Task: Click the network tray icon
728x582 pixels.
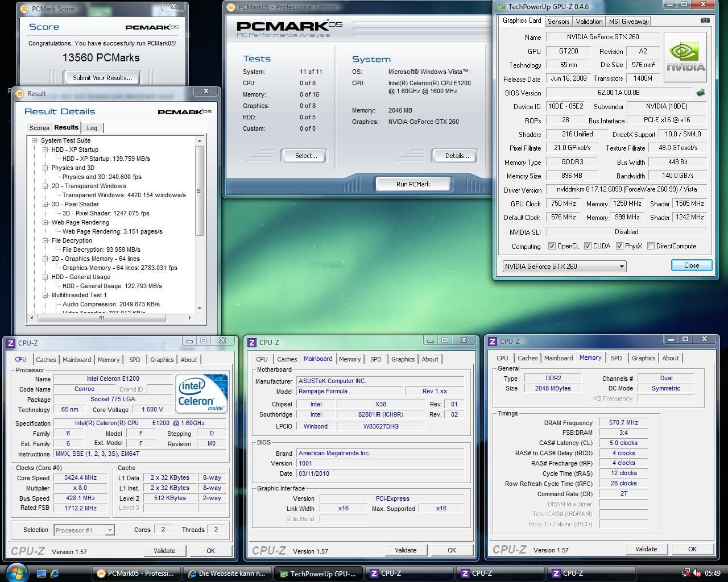Action: pos(686,573)
